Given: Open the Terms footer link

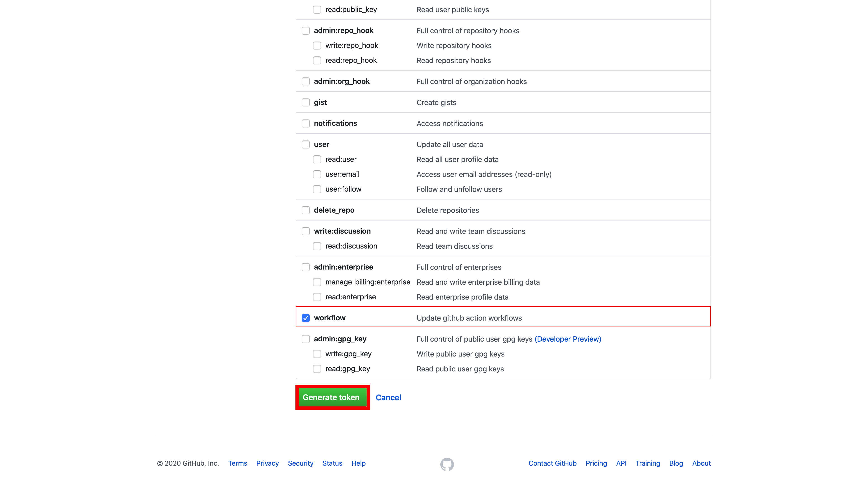Looking at the screenshot, I should [238, 463].
